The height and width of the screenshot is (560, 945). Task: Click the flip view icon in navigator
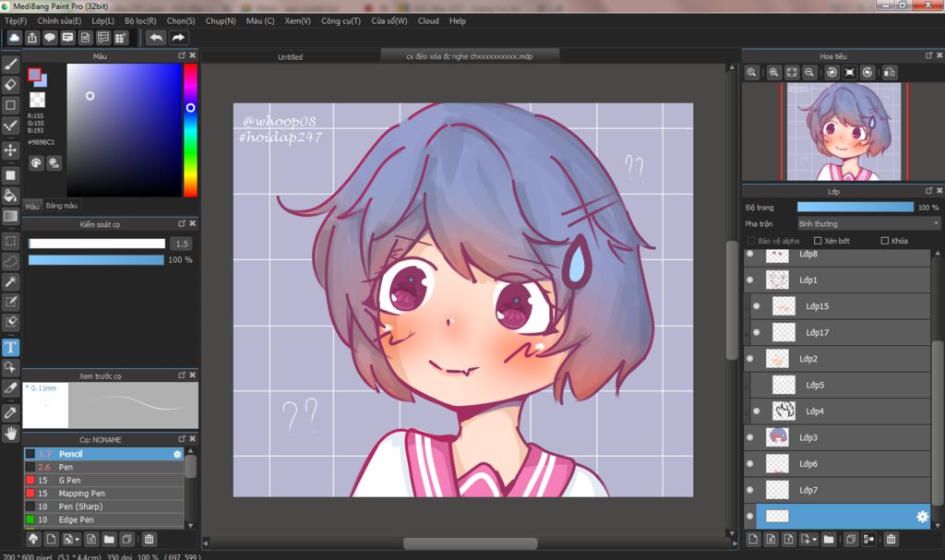click(890, 72)
